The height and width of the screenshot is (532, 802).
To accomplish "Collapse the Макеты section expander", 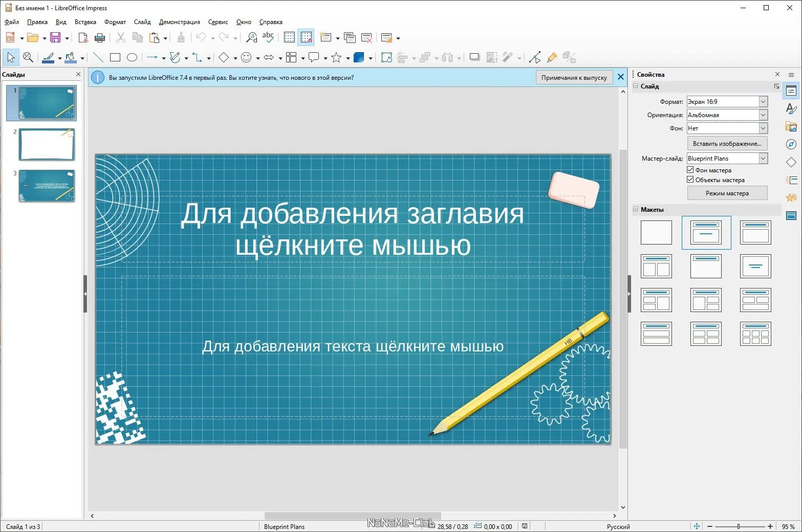I will 636,209.
